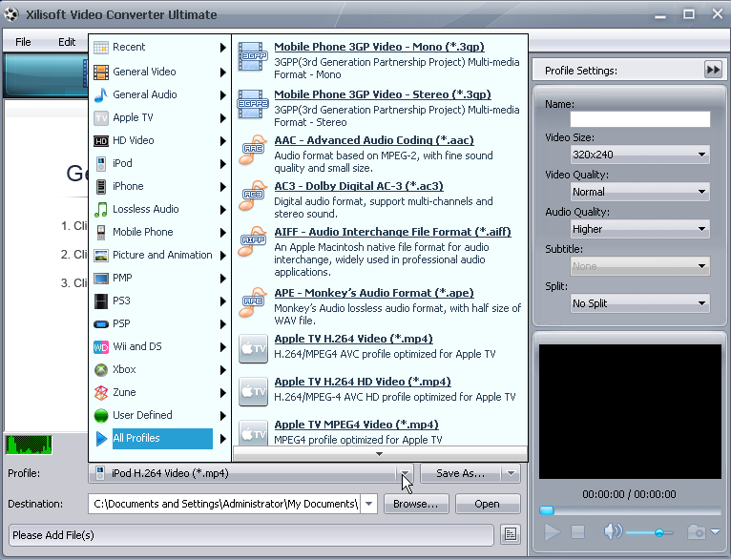Click the General Audio music note icon
Image resolution: width=731 pixels, height=560 pixels.
pos(101,94)
